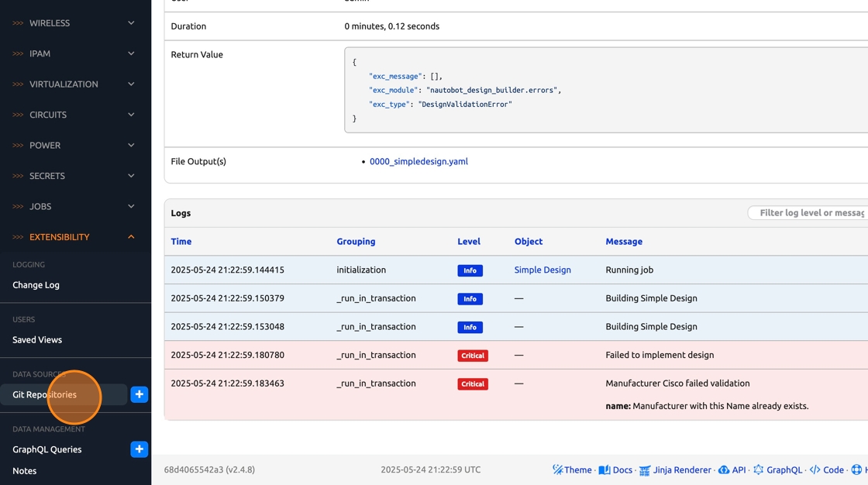Open the GraphQL icon in footer
868x485 pixels.
758,470
